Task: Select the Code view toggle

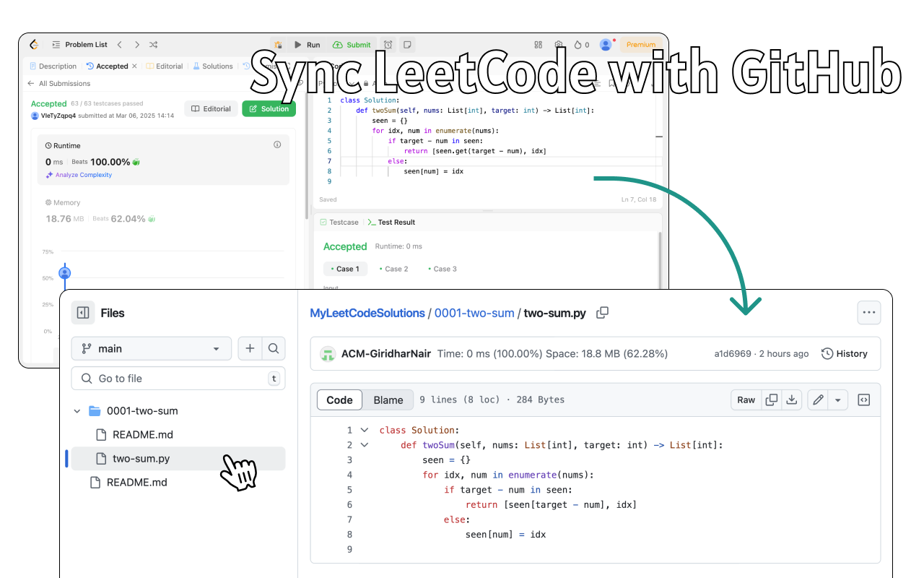Action: [339, 400]
